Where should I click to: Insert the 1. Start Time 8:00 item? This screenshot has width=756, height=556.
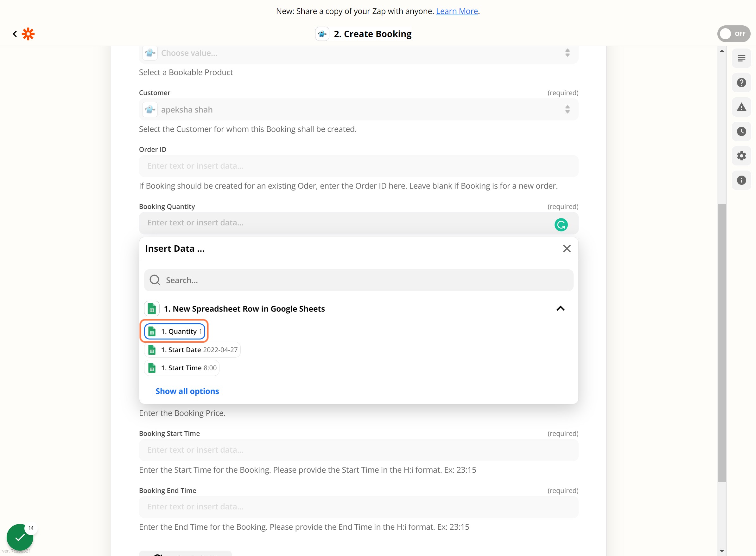(x=181, y=368)
